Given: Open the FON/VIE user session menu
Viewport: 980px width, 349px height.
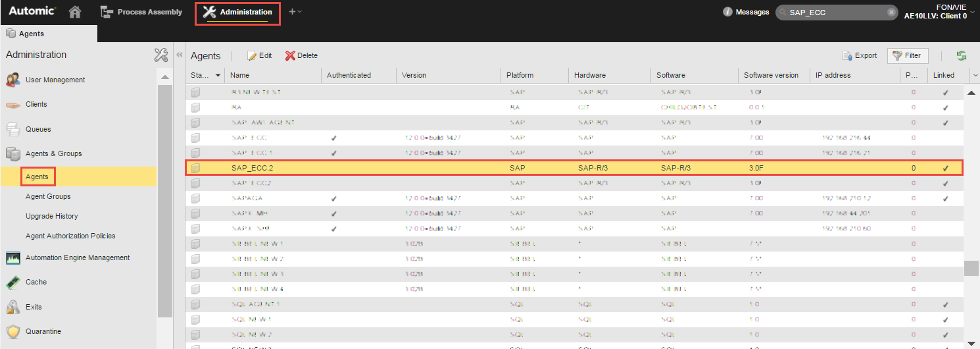Looking at the screenshot, I should [x=939, y=12].
